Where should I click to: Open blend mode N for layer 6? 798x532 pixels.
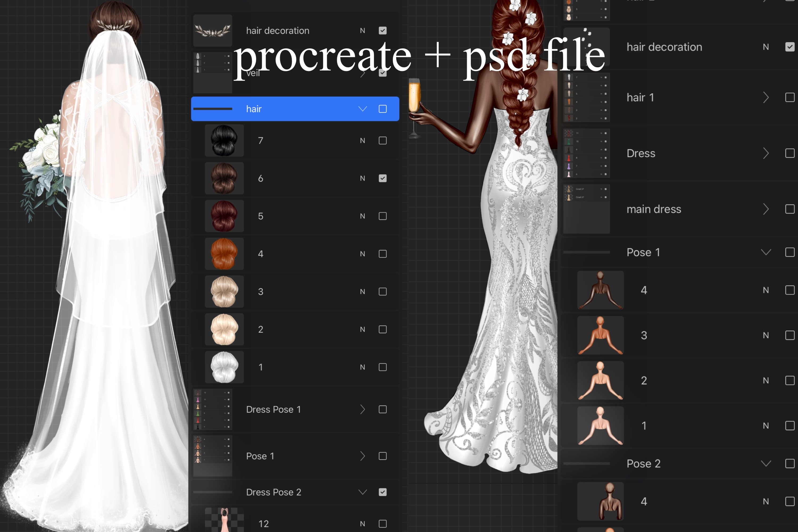[x=362, y=178]
